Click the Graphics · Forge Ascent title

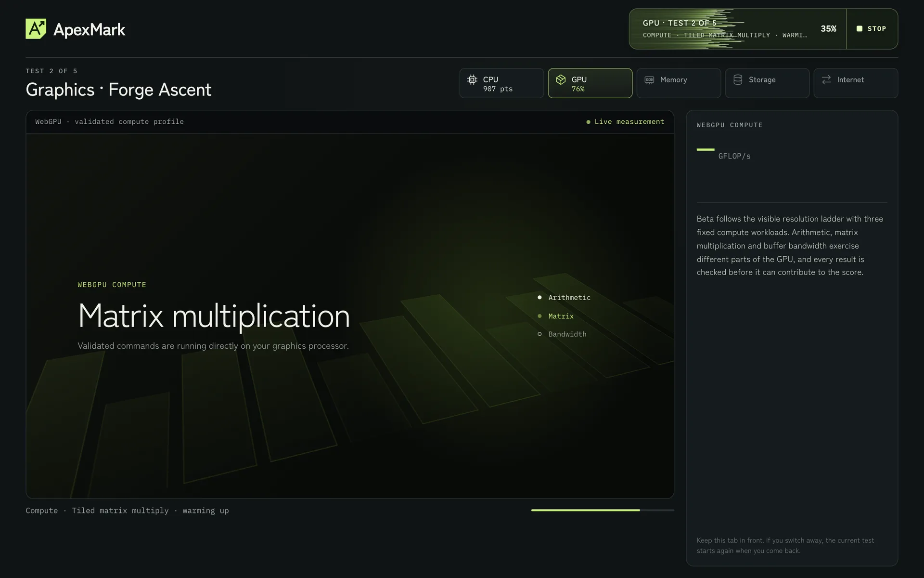point(118,90)
